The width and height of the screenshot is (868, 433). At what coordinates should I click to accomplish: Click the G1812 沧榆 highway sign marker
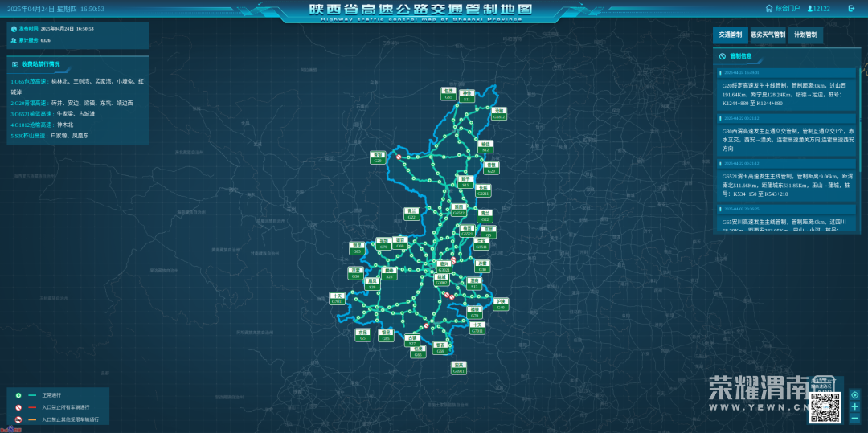coord(499,113)
